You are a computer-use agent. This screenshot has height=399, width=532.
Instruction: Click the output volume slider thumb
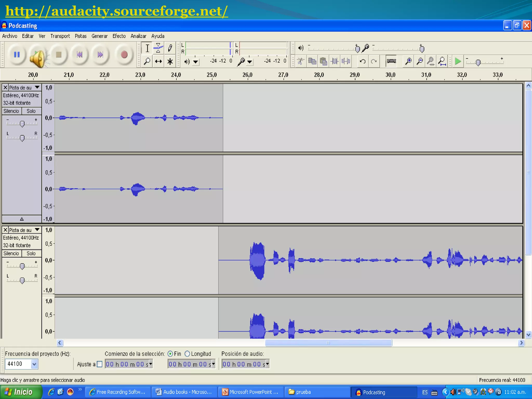point(357,49)
